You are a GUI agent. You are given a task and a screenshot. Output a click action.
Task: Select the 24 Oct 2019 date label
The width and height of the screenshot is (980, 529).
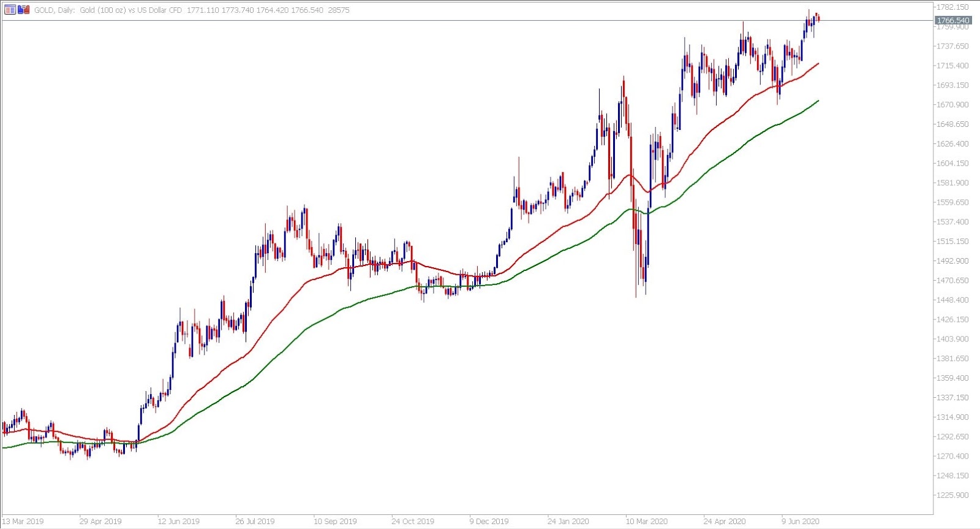413,522
